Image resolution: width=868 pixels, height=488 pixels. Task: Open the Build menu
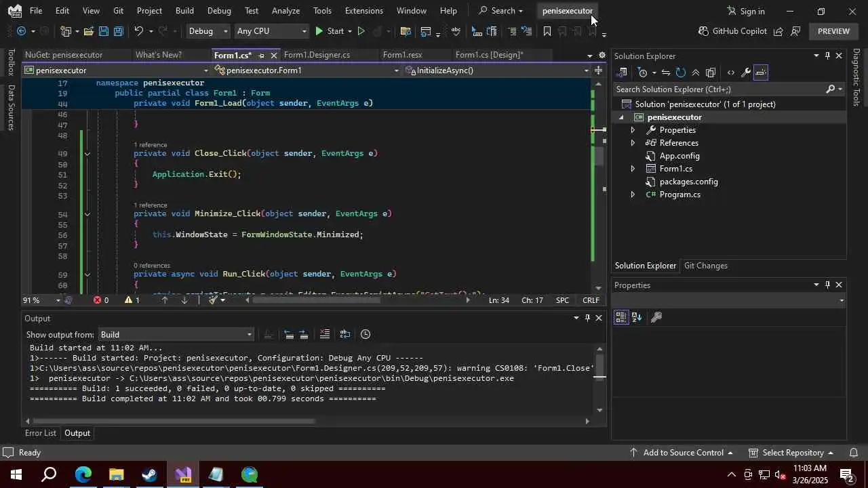184,11
